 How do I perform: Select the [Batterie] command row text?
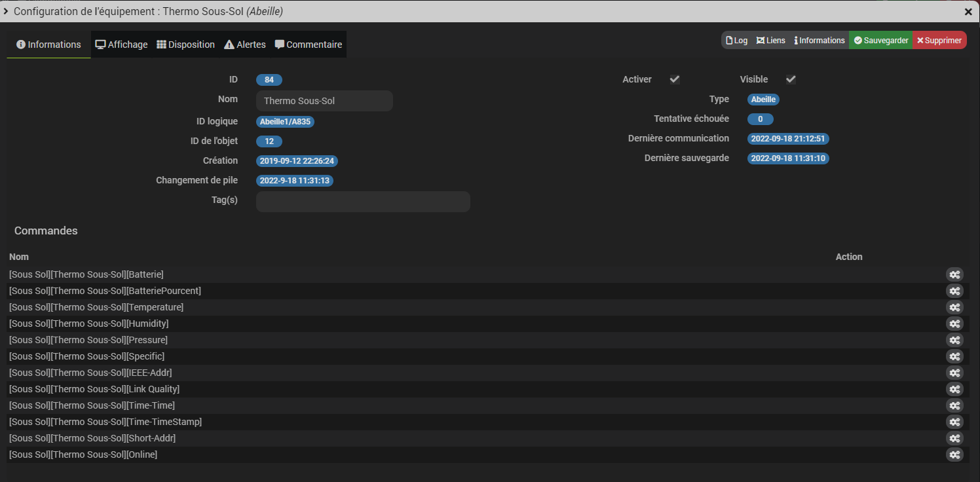86,274
